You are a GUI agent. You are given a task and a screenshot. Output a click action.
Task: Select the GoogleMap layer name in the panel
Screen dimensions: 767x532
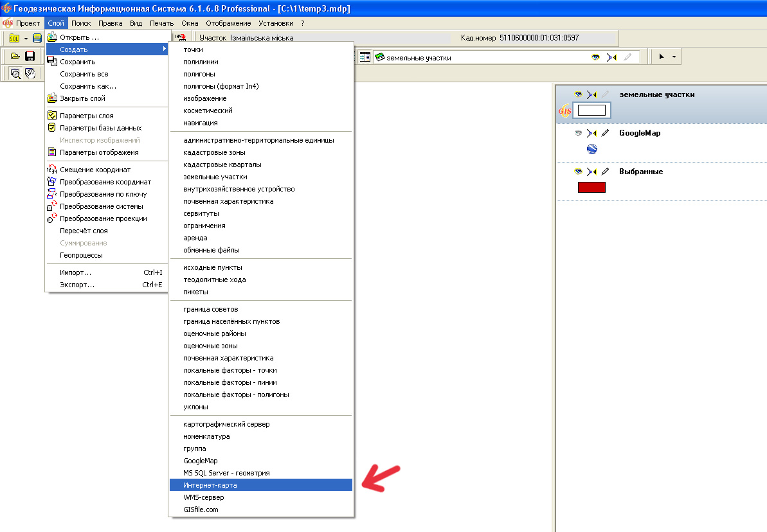pos(639,133)
